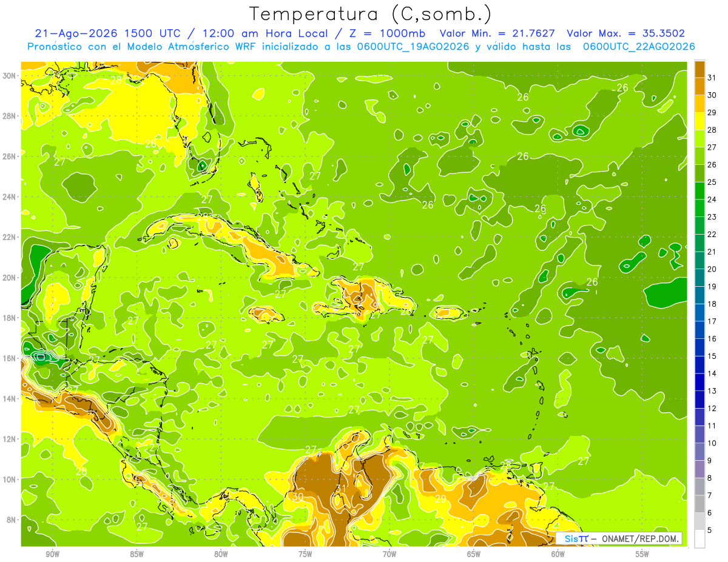Click the '28N' latitude axis label

coord(10,116)
